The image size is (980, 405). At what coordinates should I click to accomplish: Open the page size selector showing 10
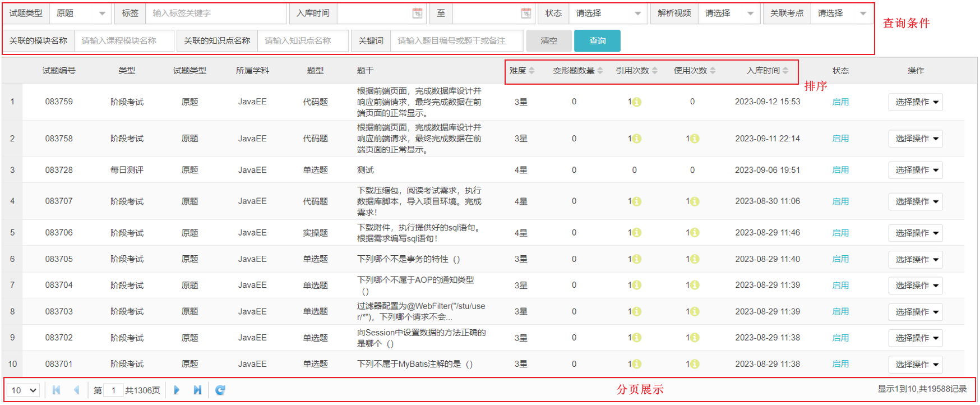coord(24,390)
